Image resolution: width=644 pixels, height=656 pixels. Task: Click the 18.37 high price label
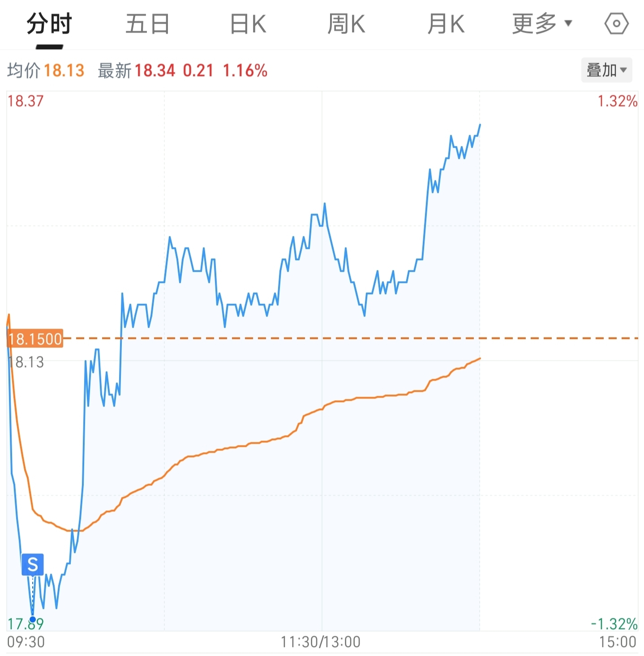click(26, 101)
